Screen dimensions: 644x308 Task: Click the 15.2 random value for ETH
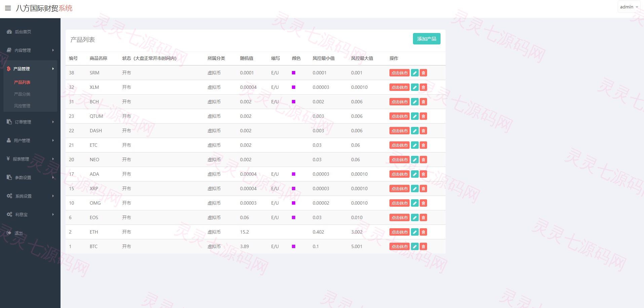point(244,232)
